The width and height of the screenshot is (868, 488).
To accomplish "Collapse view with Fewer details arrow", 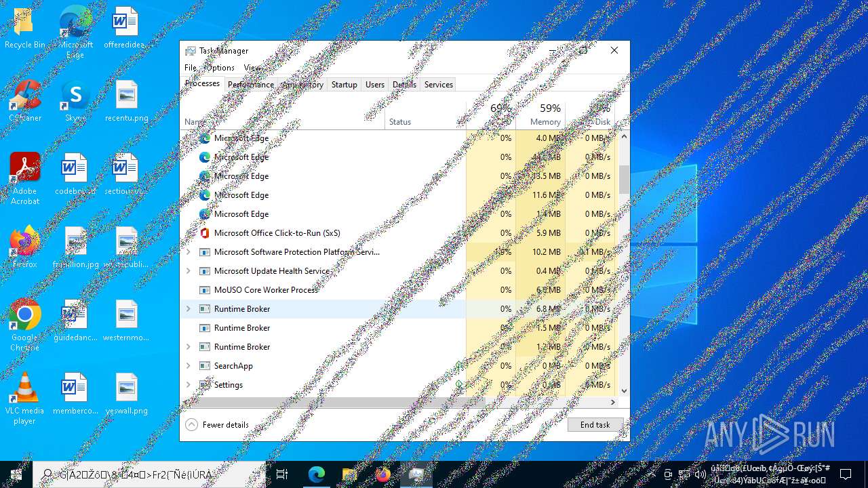I will pos(191,425).
